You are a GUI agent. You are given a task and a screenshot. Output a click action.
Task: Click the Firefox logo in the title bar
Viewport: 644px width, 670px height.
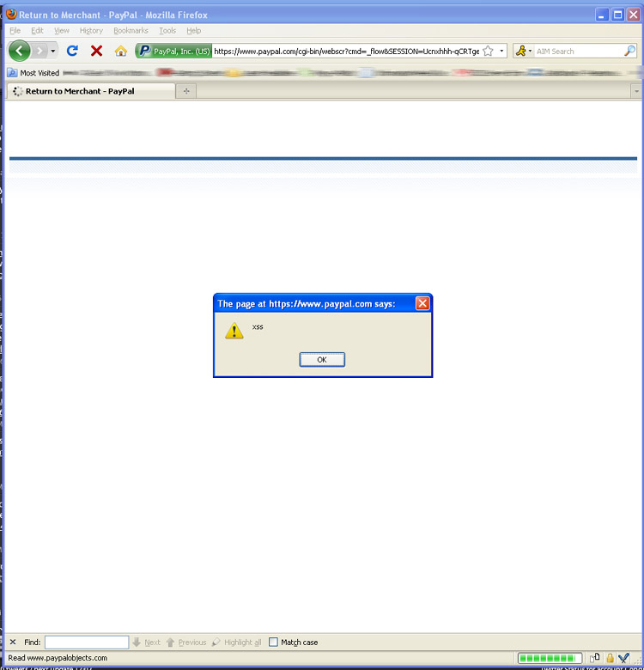coord(11,14)
